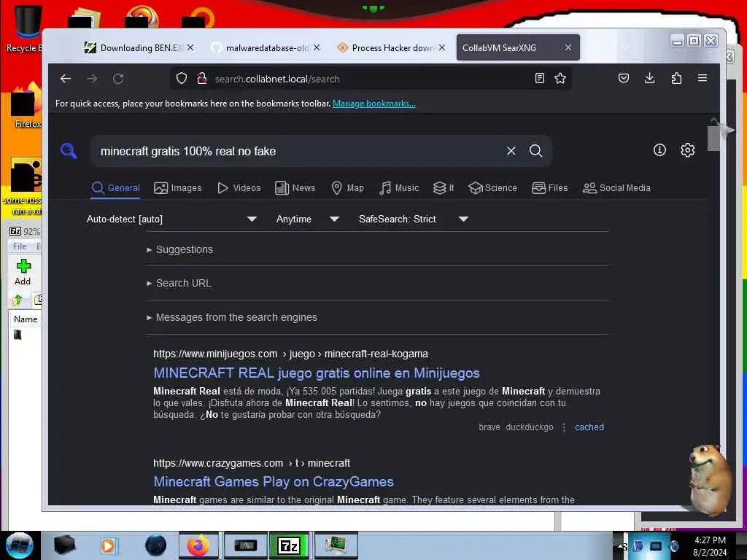Close the Downloading BEN.EXE tab

(x=190, y=47)
